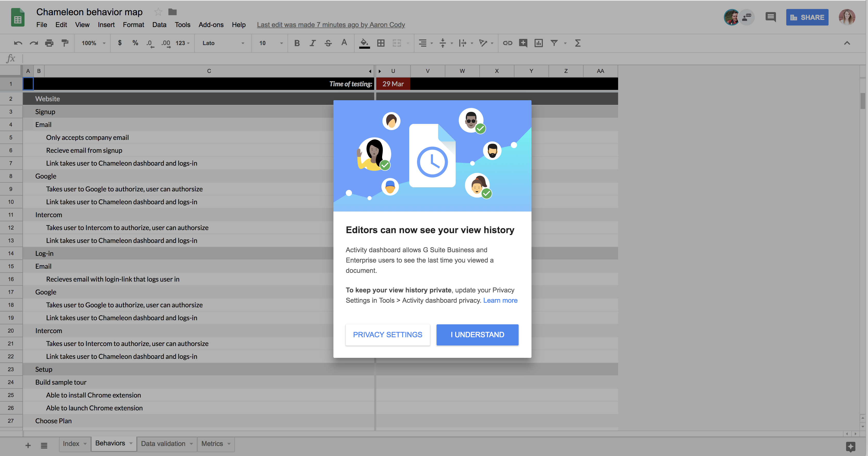Open last edit by Aaron Cody link

click(x=331, y=24)
